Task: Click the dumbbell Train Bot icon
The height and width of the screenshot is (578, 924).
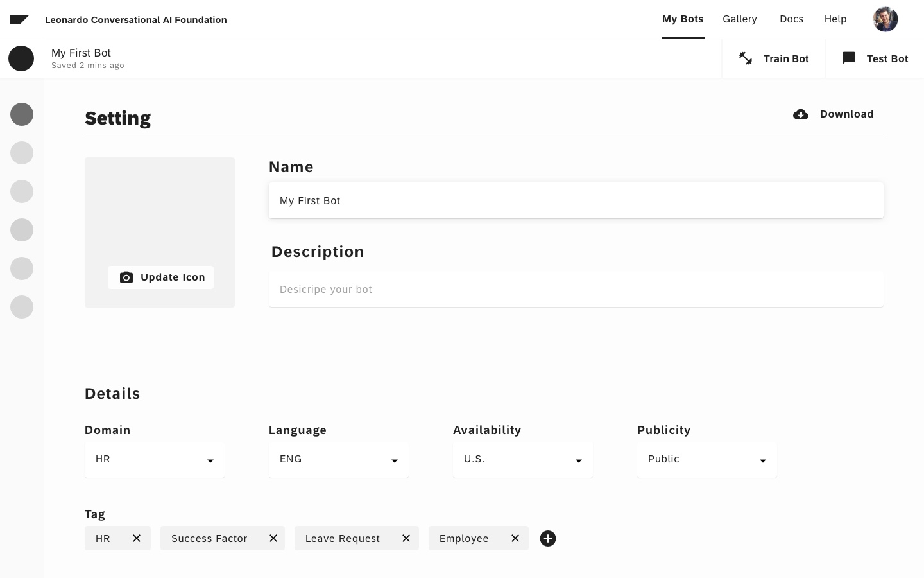Action: pyautogui.click(x=746, y=58)
